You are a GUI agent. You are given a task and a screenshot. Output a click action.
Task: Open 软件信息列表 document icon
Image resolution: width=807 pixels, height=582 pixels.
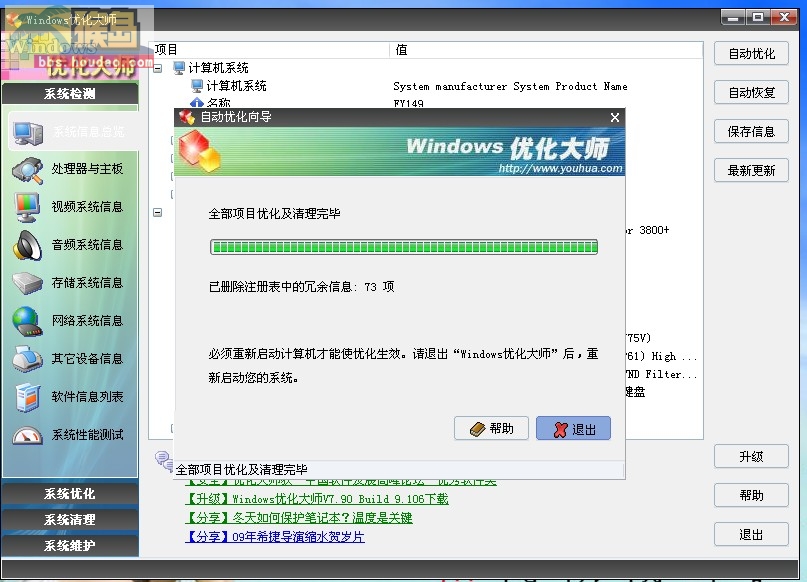click(x=28, y=397)
